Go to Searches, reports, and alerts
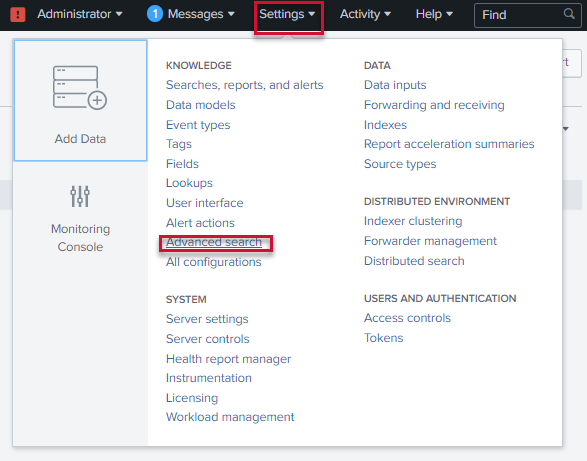This screenshot has width=587, height=461. pyautogui.click(x=244, y=85)
